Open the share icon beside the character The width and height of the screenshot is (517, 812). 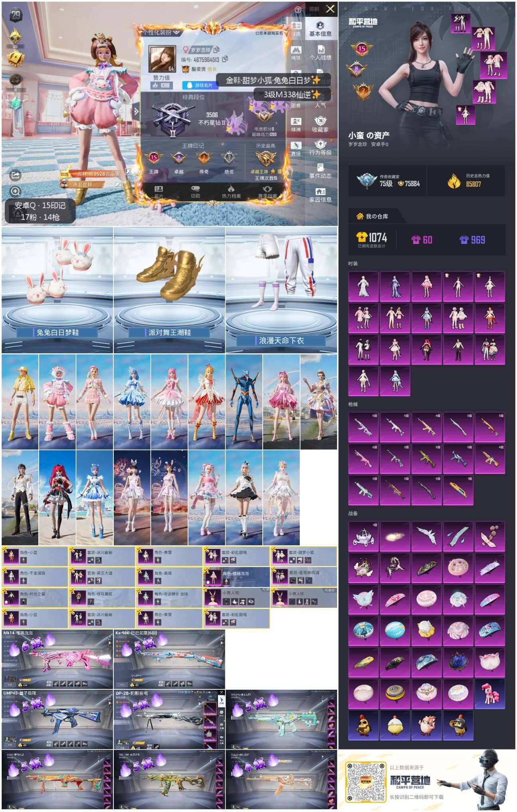point(15,175)
